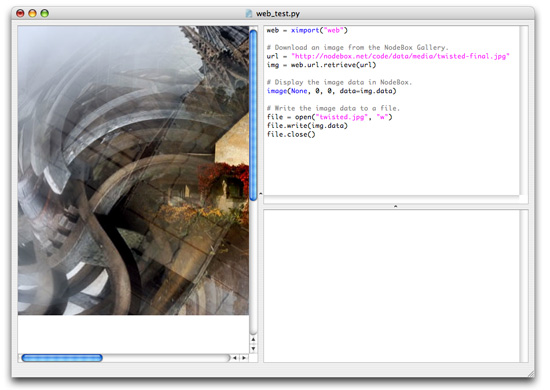The width and height of the screenshot is (550, 390).
Task: Click the line file = open("twisted.jpg", "w")
Action: (x=329, y=117)
